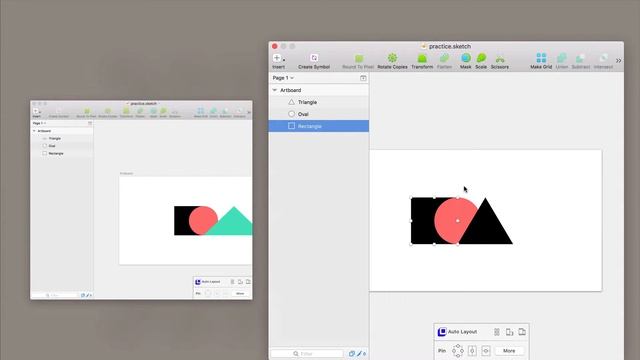Viewport: 640px width, 360px height.
Task: Apply Intersect boolean in front window toolbar
Action: coord(603,61)
